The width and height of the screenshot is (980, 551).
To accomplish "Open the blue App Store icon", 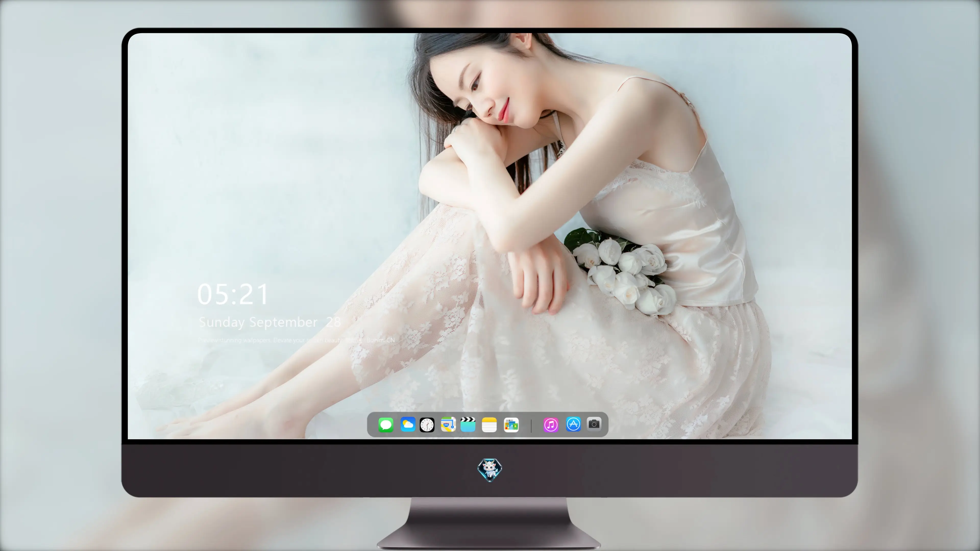I will [x=573, y=424].
